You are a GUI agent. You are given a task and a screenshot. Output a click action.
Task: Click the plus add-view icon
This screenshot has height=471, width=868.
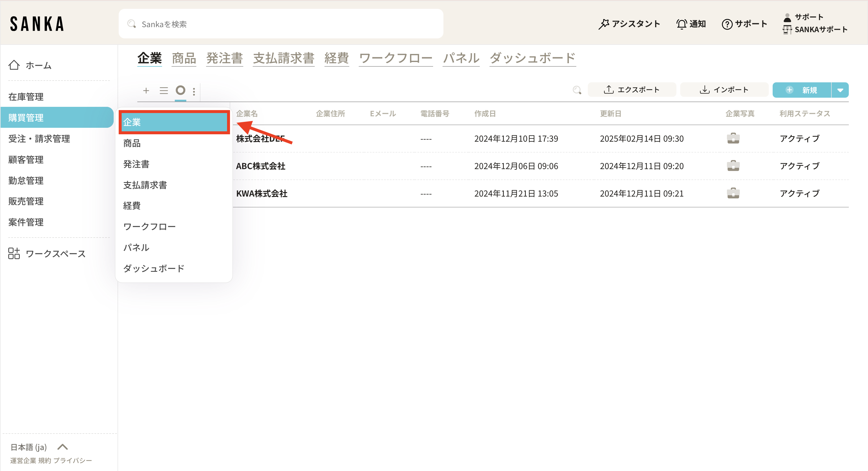tap(146, 90)
